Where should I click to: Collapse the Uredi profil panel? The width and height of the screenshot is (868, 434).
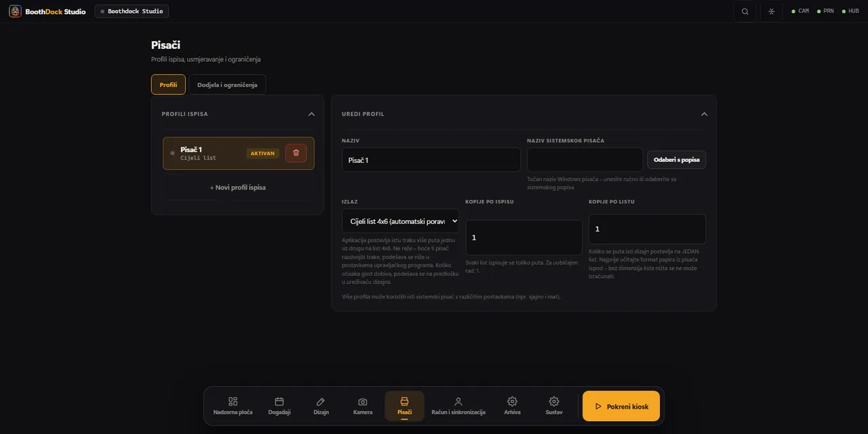pos(704,114)
